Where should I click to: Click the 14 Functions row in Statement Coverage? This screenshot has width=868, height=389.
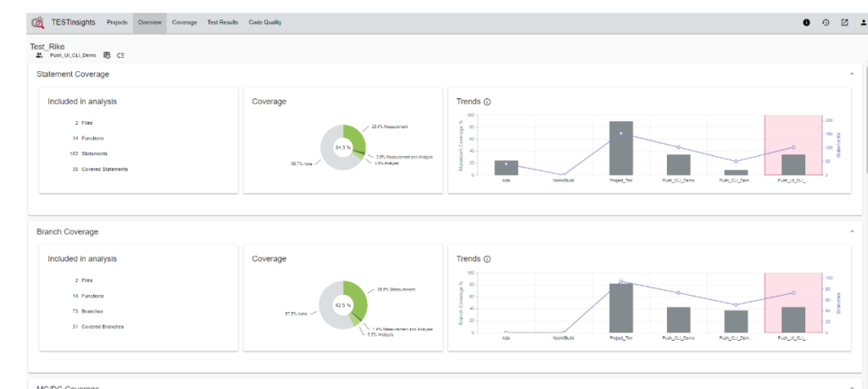point(87,138)
